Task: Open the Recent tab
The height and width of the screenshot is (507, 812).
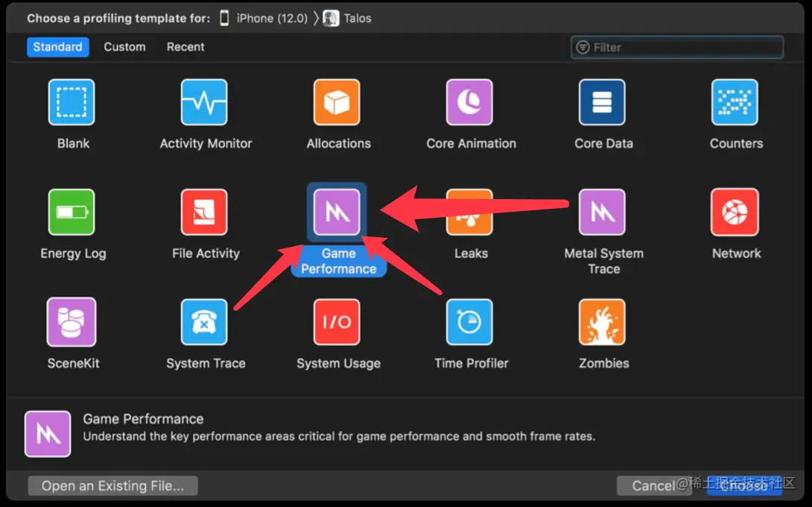Action: coord(185,47)
